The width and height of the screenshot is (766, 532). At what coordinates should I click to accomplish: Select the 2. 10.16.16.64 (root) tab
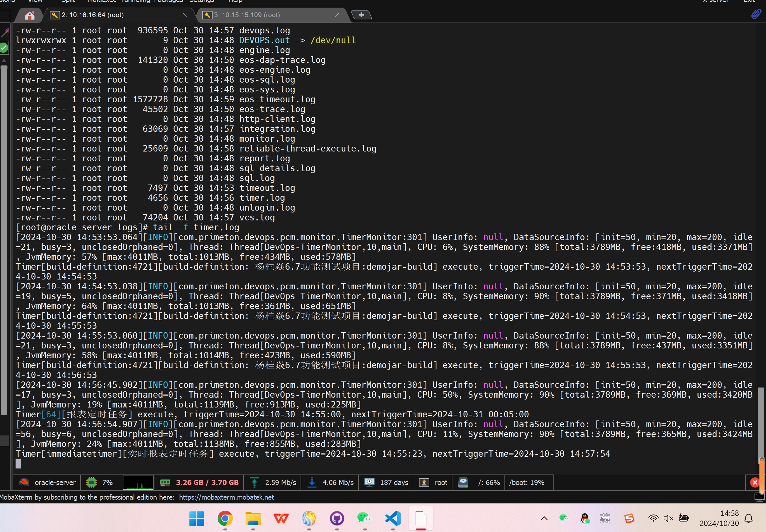coord(92,15)
